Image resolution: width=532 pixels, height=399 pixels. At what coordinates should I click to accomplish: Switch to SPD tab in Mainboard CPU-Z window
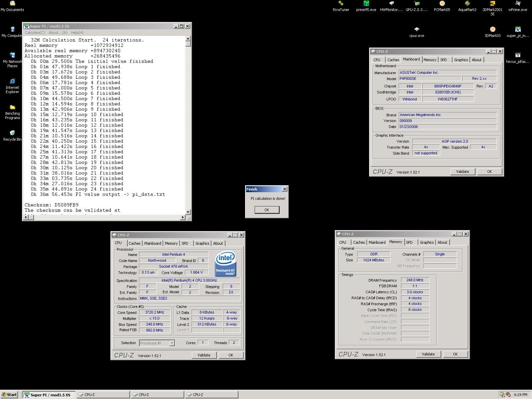tap(444, 60)
